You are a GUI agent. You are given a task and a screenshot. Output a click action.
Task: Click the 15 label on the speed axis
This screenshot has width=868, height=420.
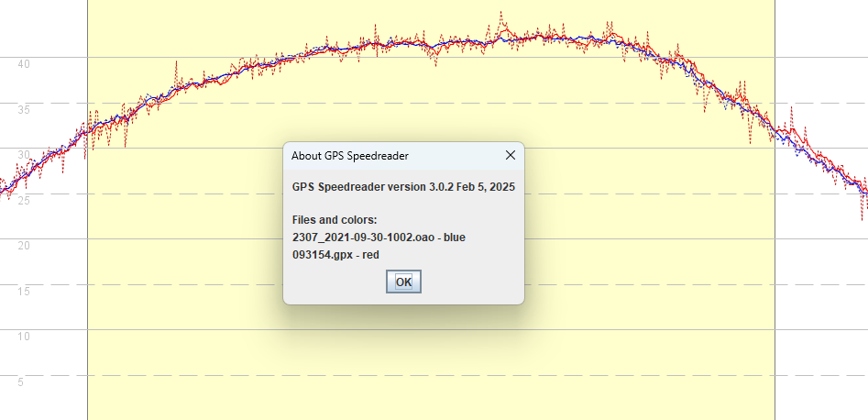(25, 291)
